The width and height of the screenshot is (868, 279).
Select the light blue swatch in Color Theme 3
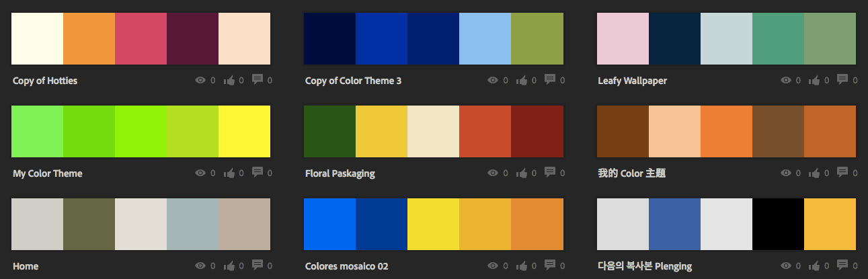(485, 38)
